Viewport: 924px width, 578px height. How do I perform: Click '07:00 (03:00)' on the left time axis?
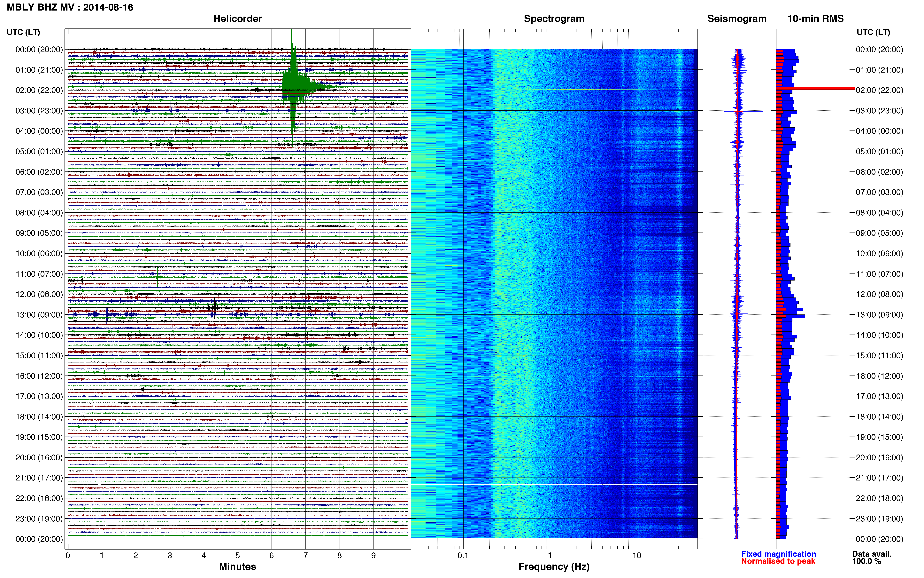pos(39,192)
